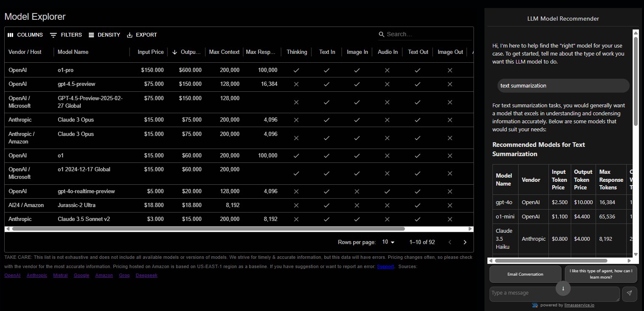Click chat vertical scrollbar up arrow
Image resolution: width=644 pixels, height=311 pixels.
(x=636, y=32)
